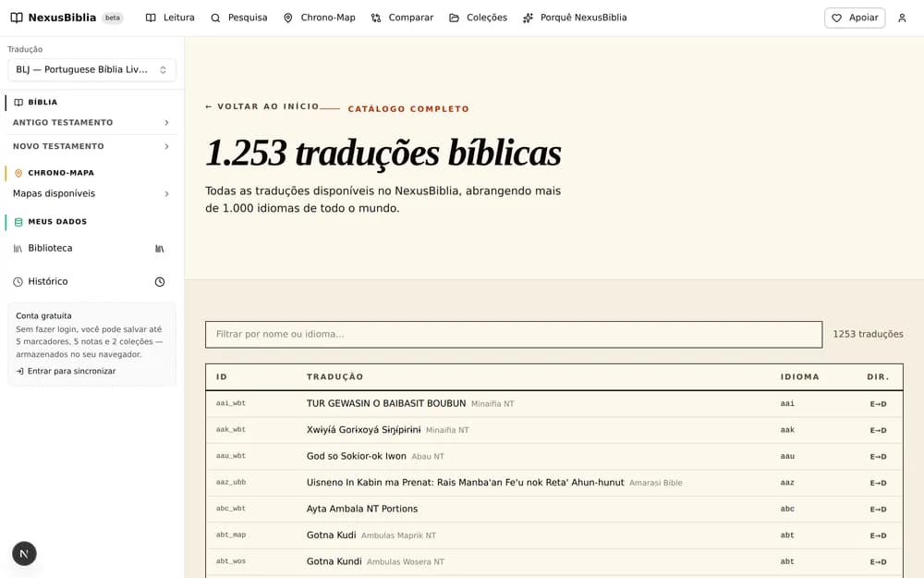
Task: Click the Meus Dados database icon
Action: (18, 222)
